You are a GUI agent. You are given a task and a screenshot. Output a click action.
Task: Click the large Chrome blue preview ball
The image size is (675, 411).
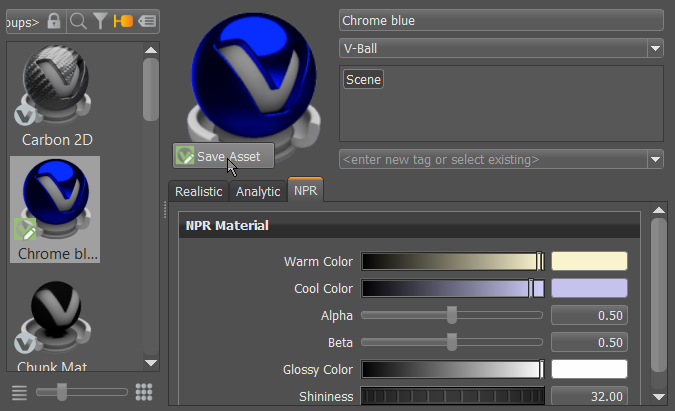[254, 77]
